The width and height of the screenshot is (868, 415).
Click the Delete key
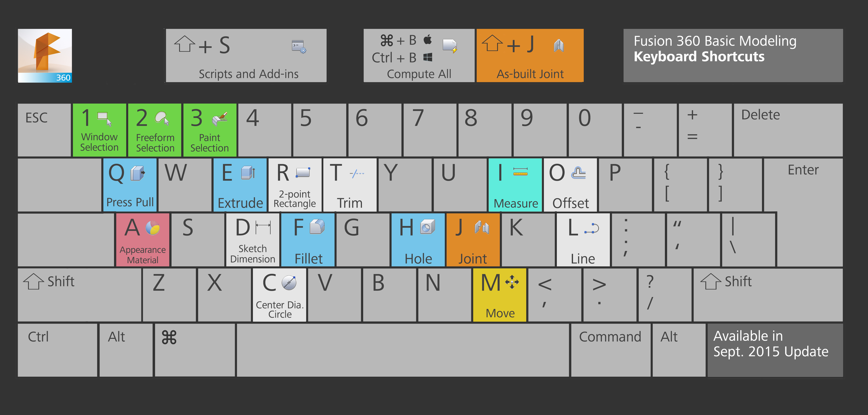click(788, 130)
